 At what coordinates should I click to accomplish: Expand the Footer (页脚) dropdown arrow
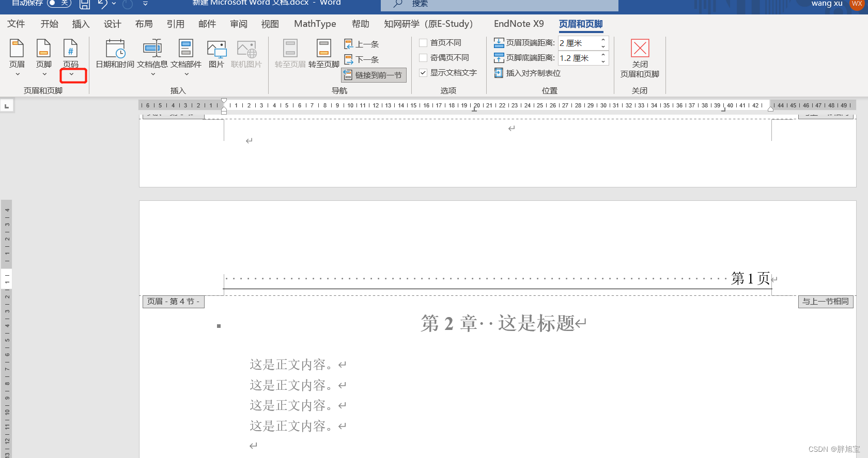[44, 74]
